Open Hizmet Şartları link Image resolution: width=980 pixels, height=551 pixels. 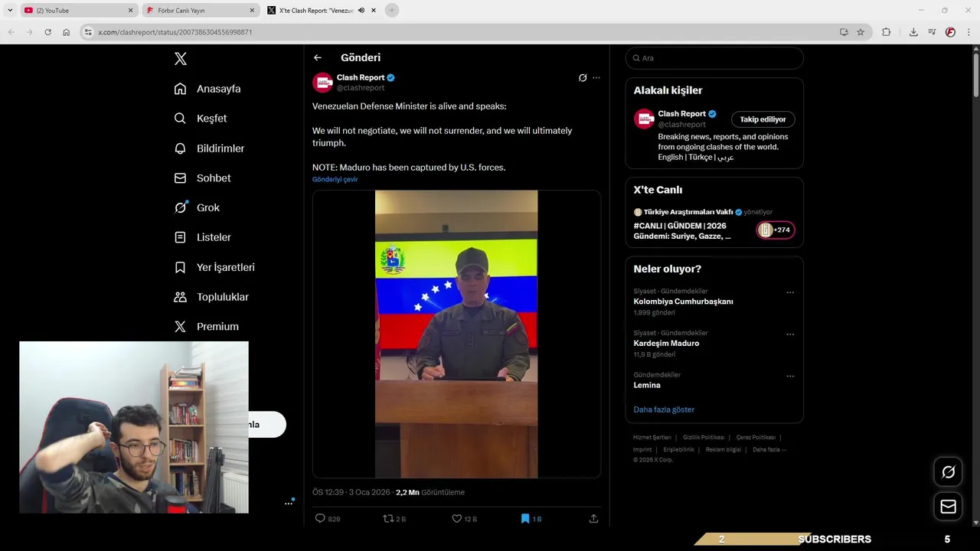tap(652, 438)
